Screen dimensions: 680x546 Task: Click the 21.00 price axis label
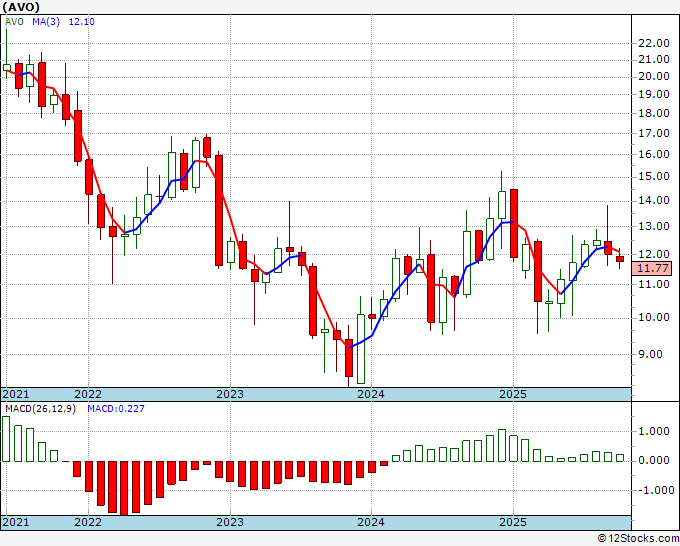(654, 59)
